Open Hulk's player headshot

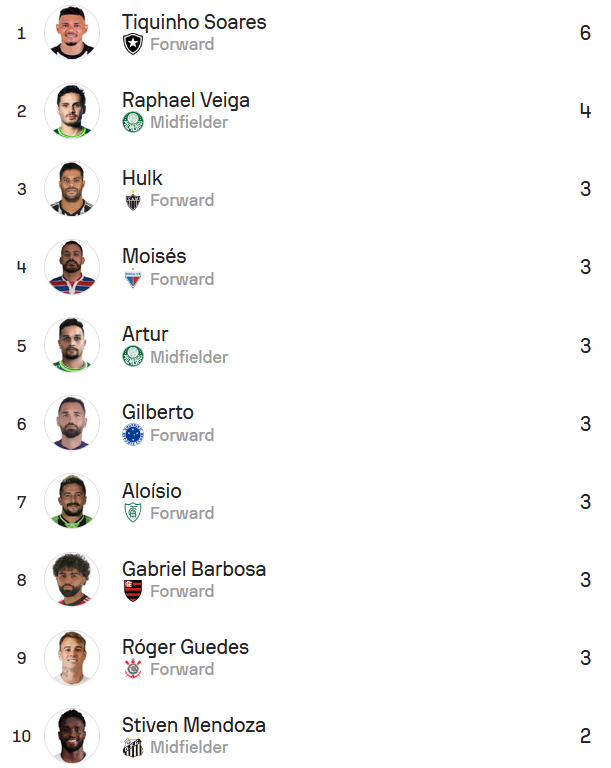click(72, 189)
